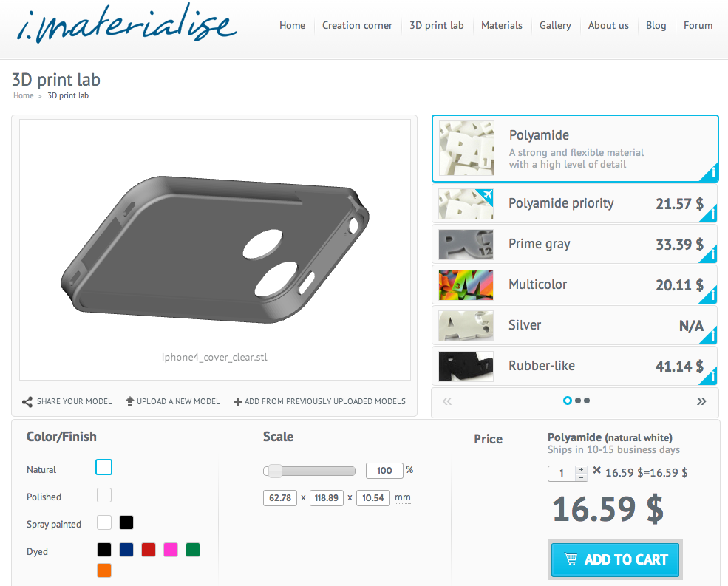
Task: Increase quantity with the plus stepper
Action: pos(581,470)
